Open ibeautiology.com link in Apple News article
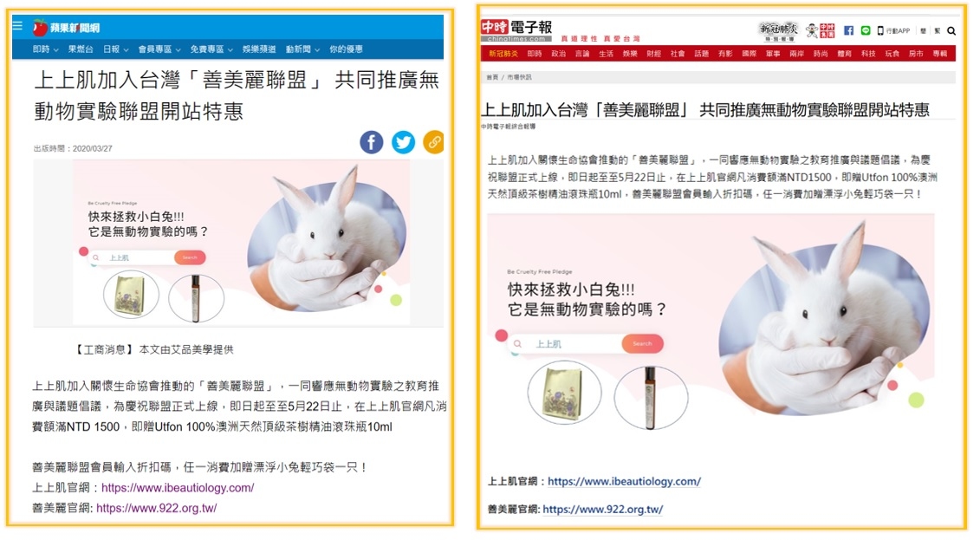980x540 pixels. pyautogui.click(x=178, y=487)
